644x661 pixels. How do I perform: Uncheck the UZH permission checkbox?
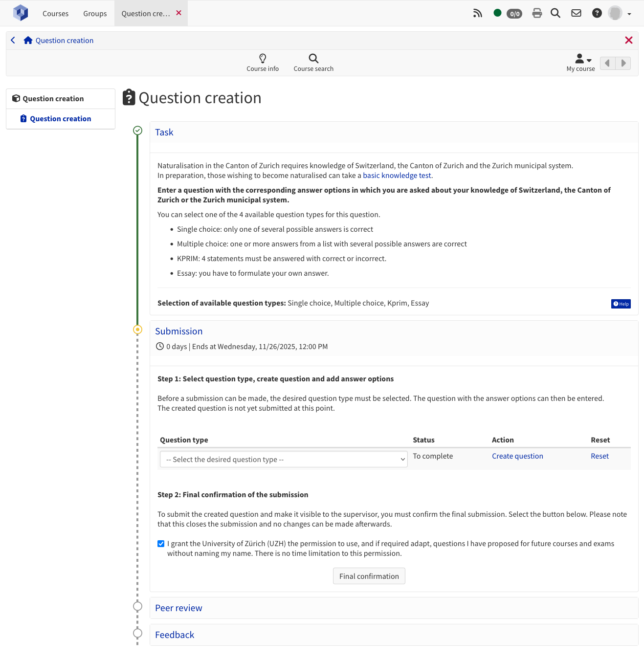tap(161, 544)
